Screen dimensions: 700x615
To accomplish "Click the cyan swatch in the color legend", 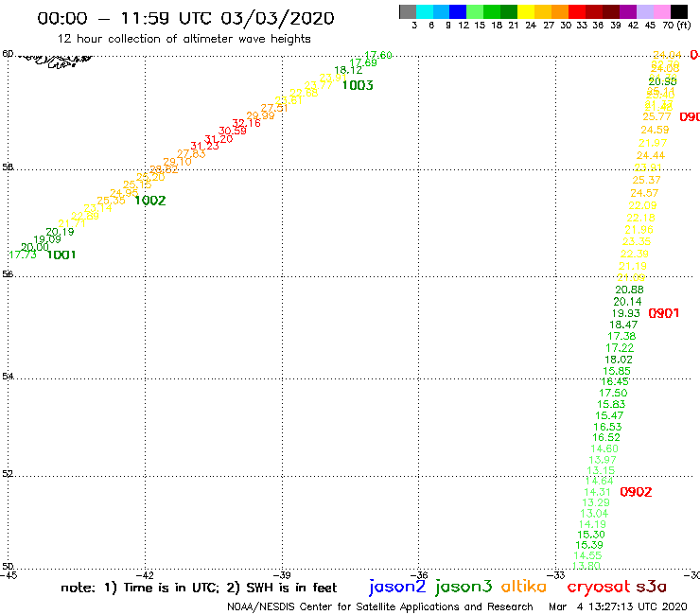I will point(424,11).
